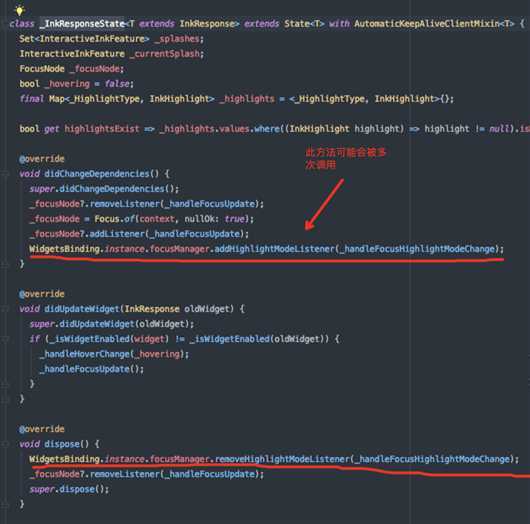Click super.dispose() statement
Image resolution: width=530 pixels, height=524 pixels.
pyautogui.click(x=69, y=489)
